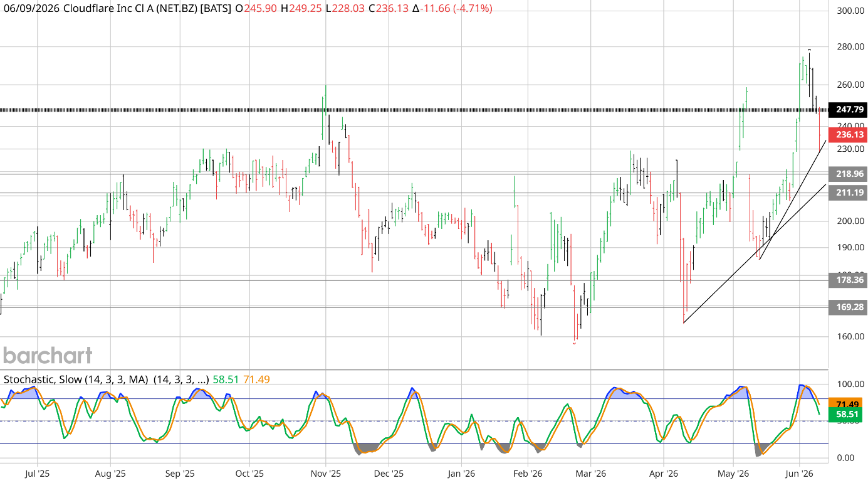Click the black 247.79 price level tag
Screen dimensions: 868x483
point(848,110)
